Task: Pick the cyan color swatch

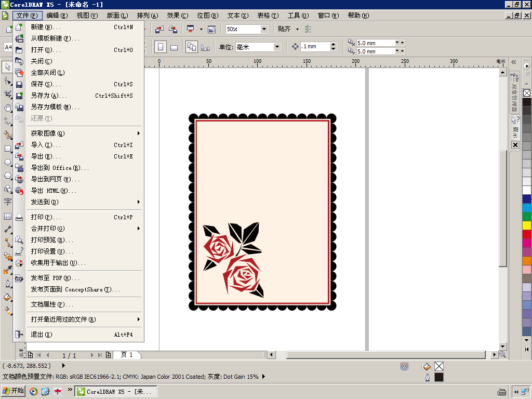Action: 527,208
